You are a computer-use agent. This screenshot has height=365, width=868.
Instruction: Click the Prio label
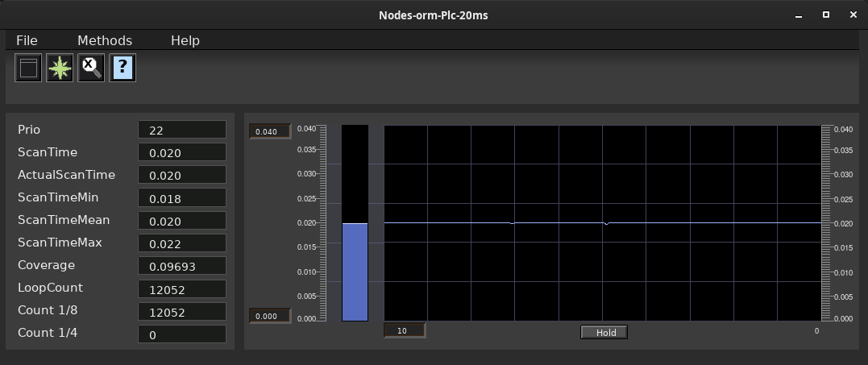29,130
